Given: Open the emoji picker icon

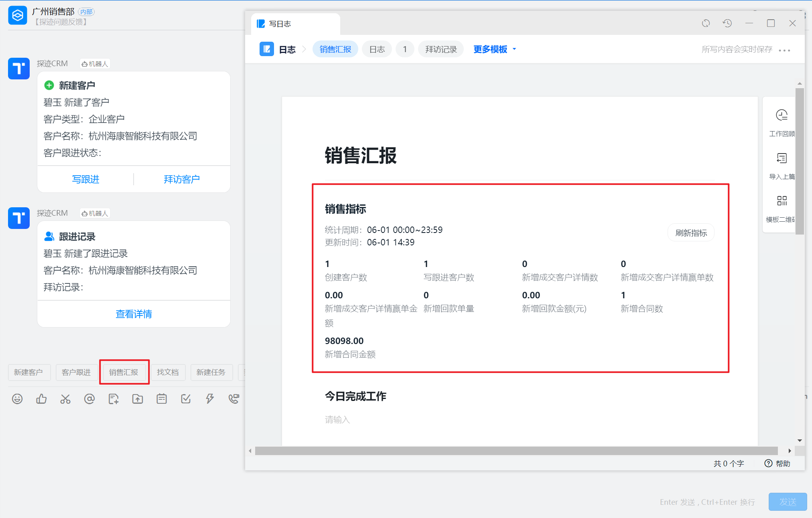Looking at the screenshot, I should click(17, 399).
